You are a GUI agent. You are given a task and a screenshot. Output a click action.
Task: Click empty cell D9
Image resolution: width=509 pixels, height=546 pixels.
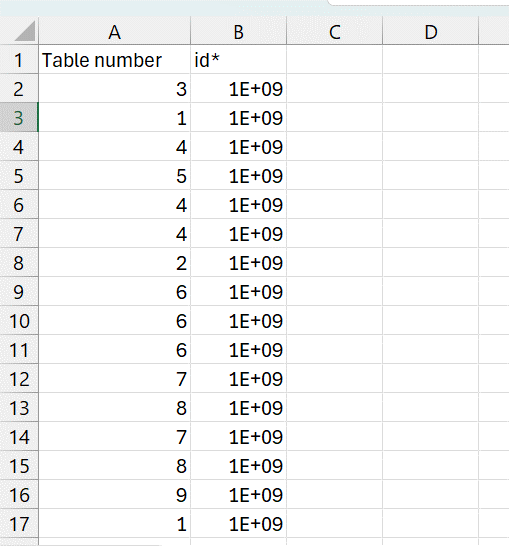431,292
